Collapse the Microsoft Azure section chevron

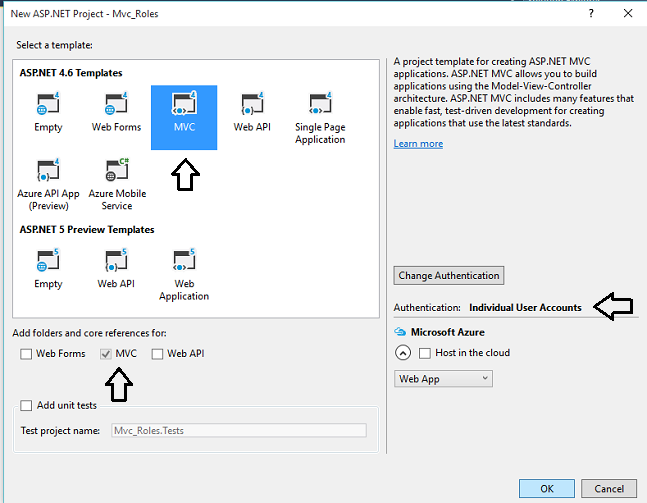click(403, 353)
